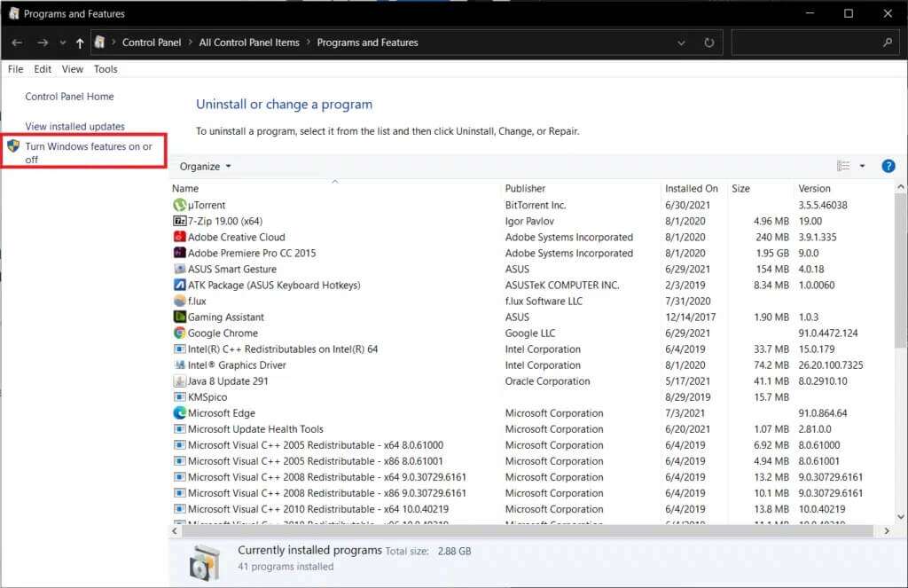Select the Adobe Premiere Pro CC icon
This screenshot has height=588, width=908.
click(179, 253)
